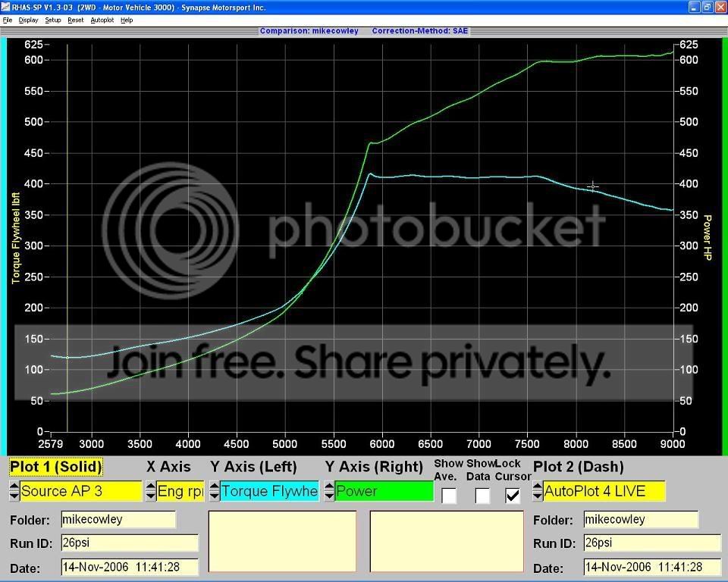Open the Source AP 3 selector

[x=80, y=491]
